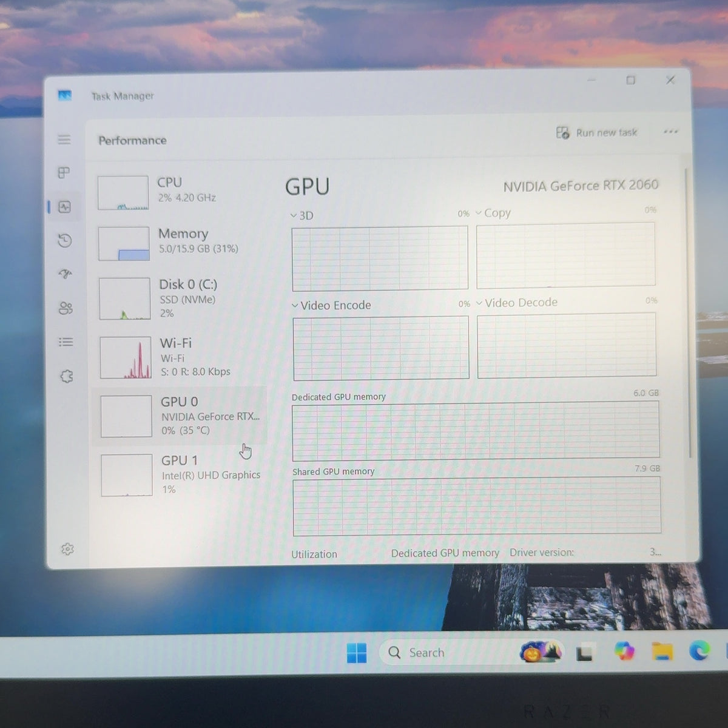
Task: Open Task Manager Settings gear icon
Action: [x=68, y=549]
